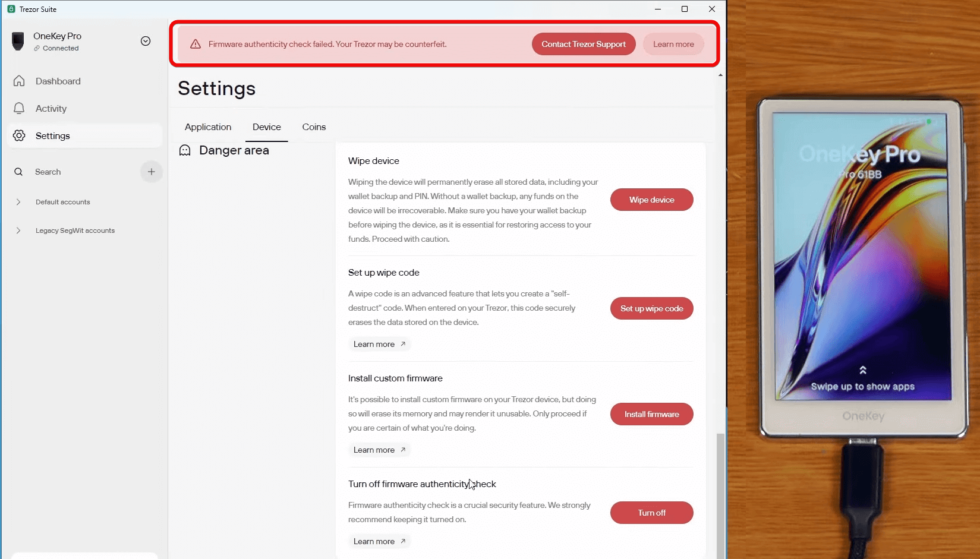Turn off firmware authenticity check
This screenshot has height=559, width=980.
(651, 513)
